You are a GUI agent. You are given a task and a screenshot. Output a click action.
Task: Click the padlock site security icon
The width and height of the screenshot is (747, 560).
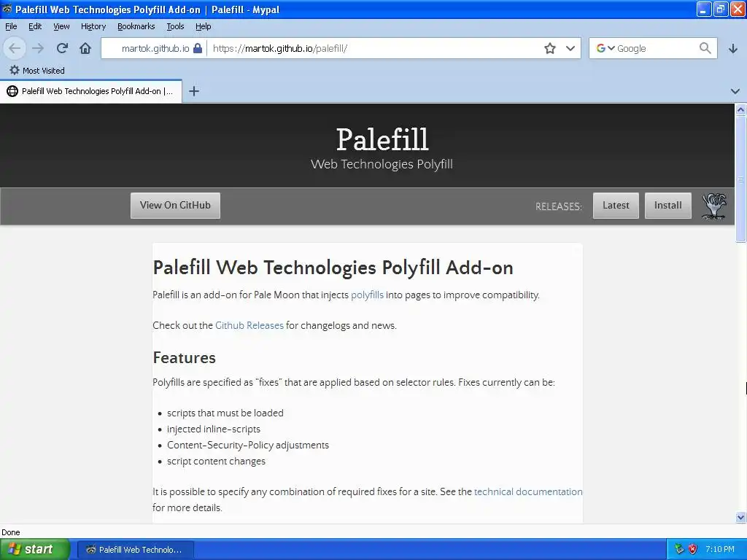tap(197, 48)
